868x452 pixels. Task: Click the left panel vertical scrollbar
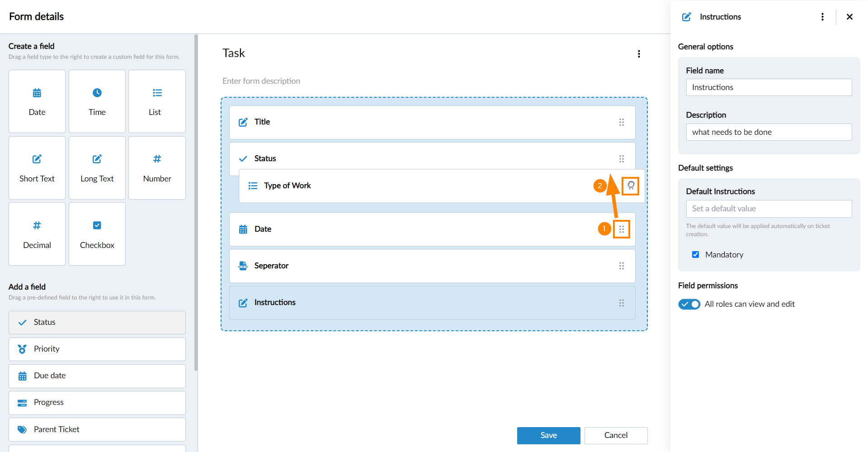pos(196,204)
